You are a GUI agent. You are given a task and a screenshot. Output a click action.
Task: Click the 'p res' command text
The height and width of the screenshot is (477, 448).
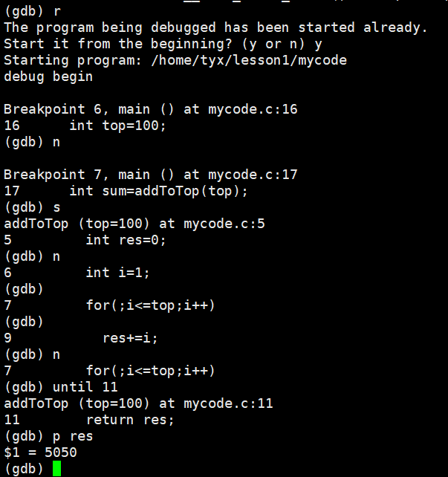click(73, 437)
